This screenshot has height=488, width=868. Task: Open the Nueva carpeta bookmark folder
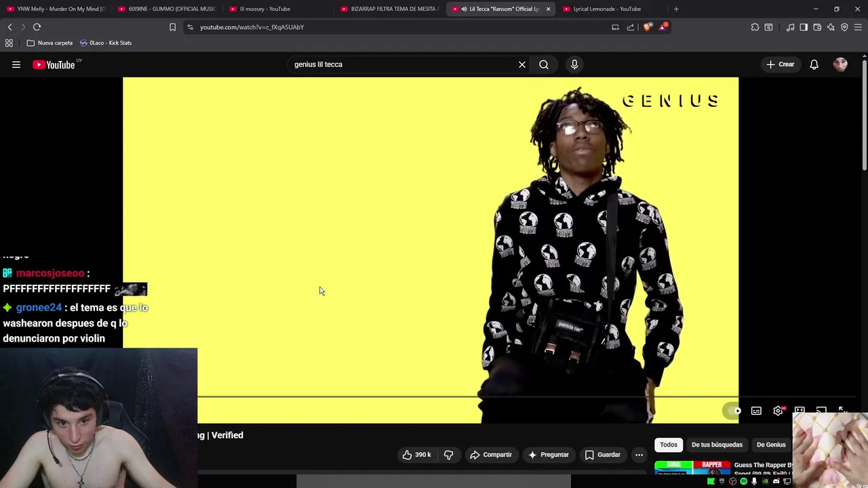click(x=50, y=43)
